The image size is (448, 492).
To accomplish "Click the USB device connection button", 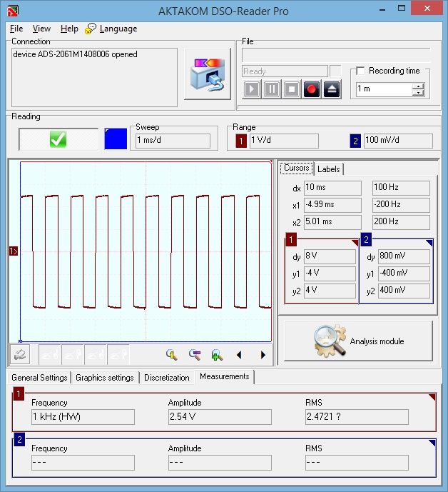I will 208,74.
